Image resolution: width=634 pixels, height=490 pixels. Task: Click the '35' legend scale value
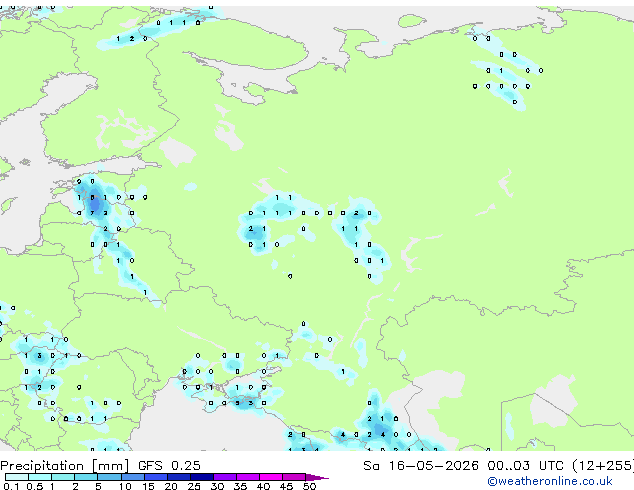tap(240, 486)
